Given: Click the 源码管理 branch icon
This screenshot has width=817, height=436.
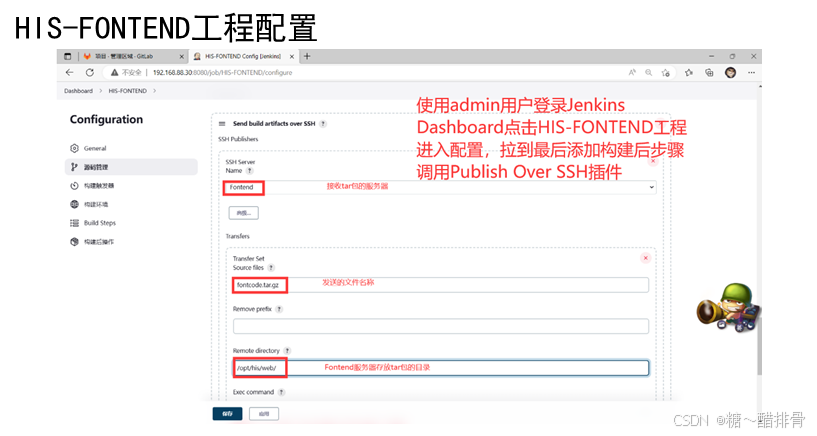Looking at the screenshot, I should [x=75, y=167].
